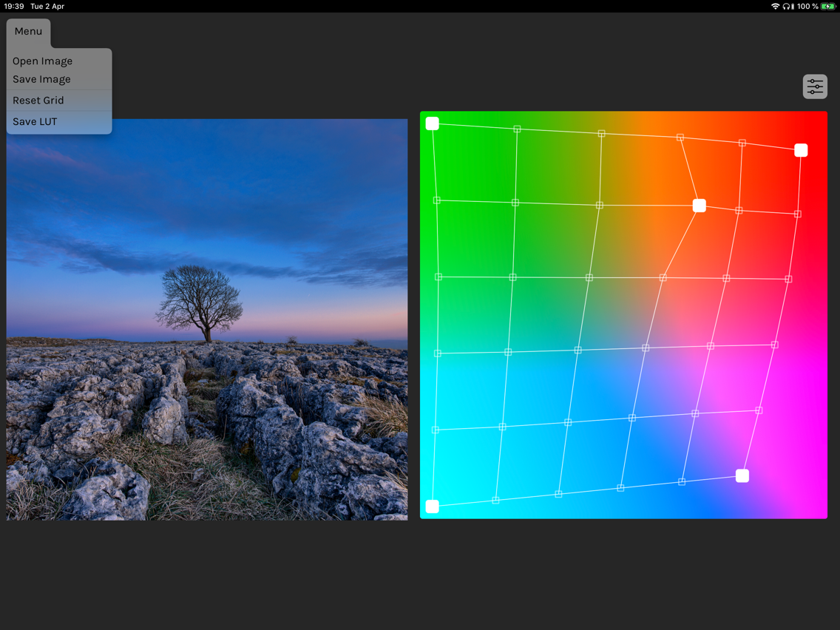Select the highlighted control point near the orange area
The height and width of the screenshot is (630, 840).
(700, 206)
